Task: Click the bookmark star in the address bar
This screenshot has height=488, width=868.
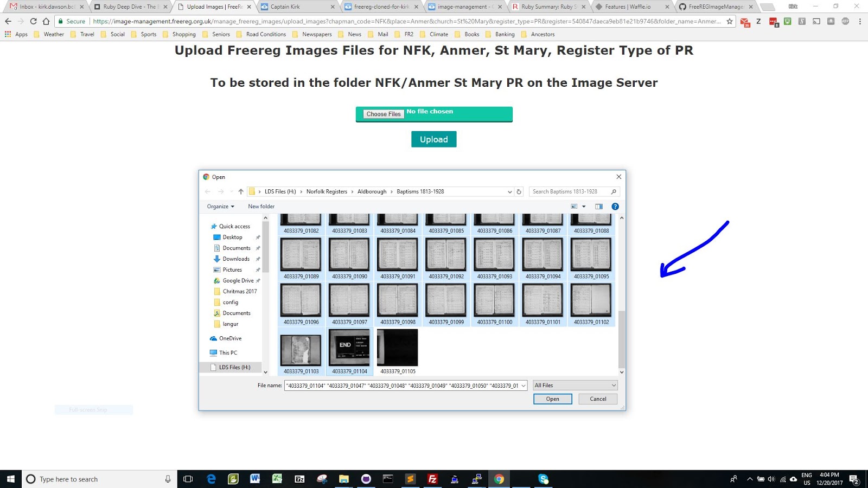Action: tap(730, 21)
